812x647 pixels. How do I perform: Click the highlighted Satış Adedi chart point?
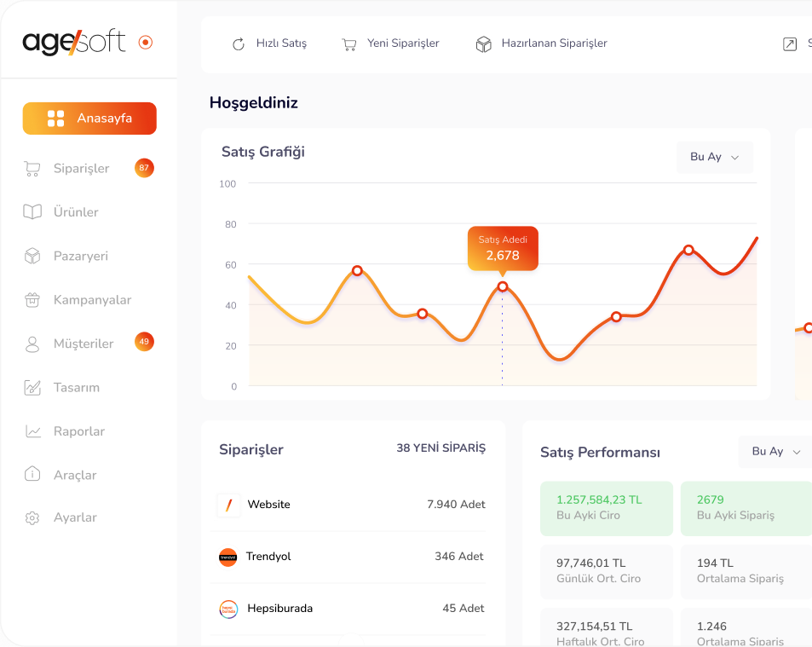point(503,286)
